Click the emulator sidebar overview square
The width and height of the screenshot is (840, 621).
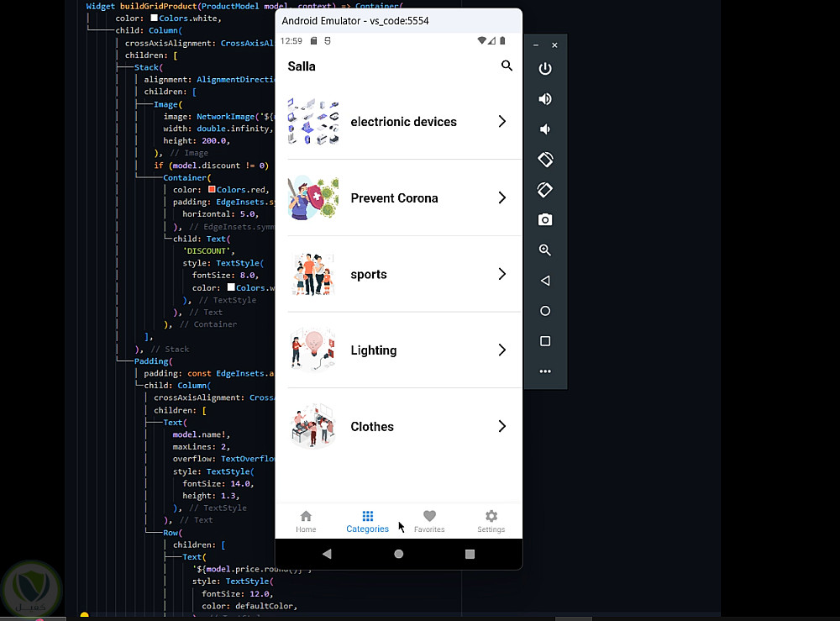point(545,341)
